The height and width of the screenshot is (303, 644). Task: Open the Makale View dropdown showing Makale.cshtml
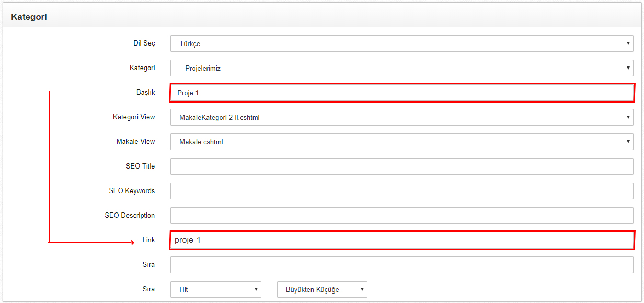click(x=402, y=142)
